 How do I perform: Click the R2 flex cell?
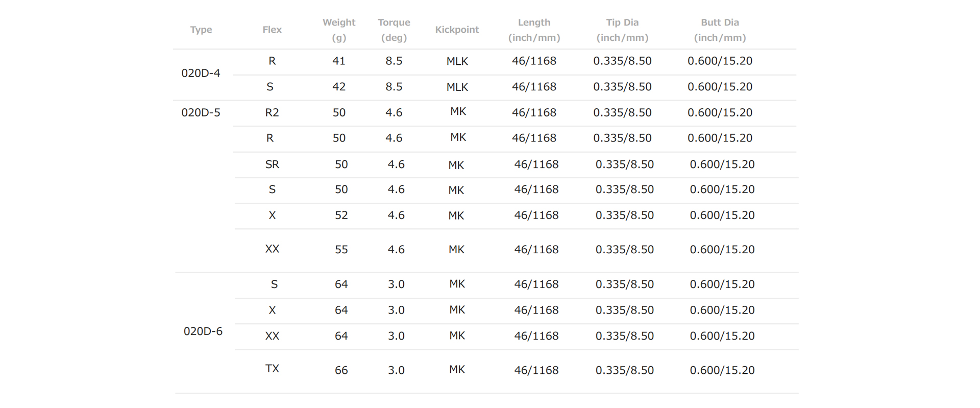click(x=272, y=112)
